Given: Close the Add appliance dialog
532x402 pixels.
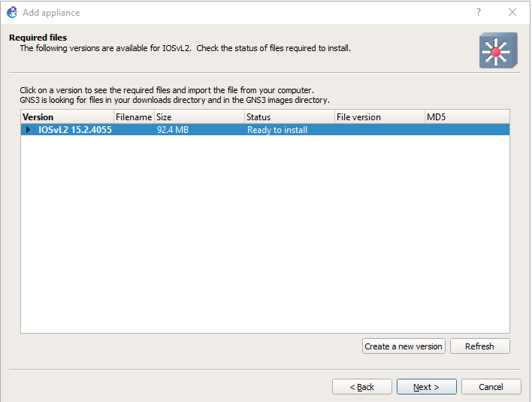Looking at the screenshot, I should click(x=512, y=12).
